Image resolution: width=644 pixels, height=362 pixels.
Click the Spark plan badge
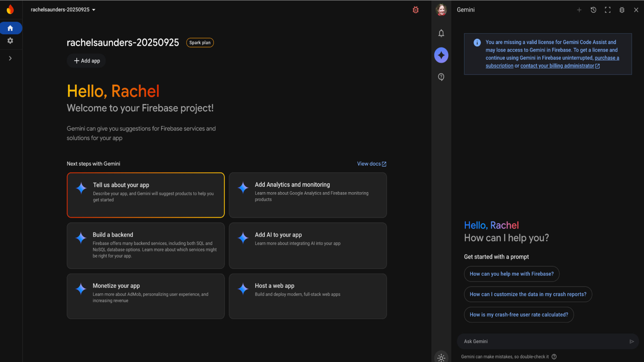pos(200,43)
